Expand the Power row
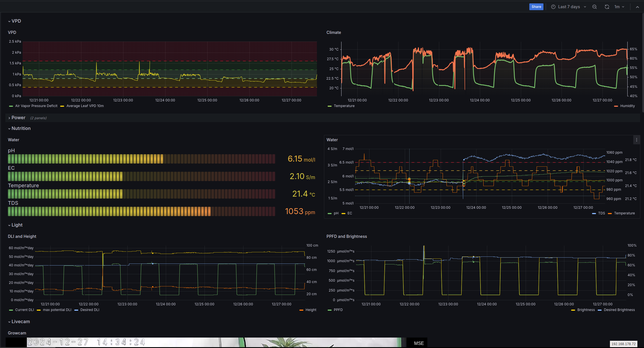644x348 pixels. pyautogui.click(x=17, y=118)
